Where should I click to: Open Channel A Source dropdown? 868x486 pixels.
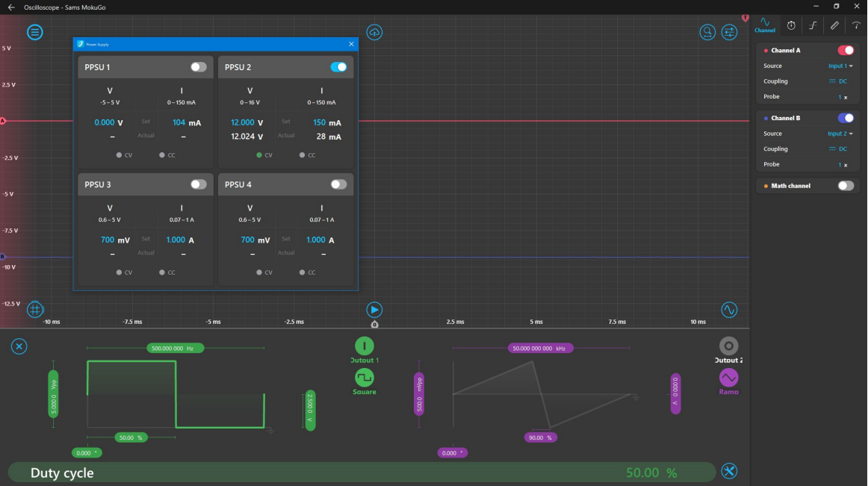(x=840, y=66)
